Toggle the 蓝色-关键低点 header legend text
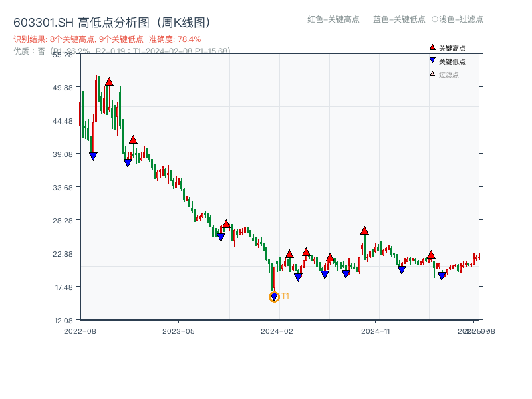Screen dimensions: 532x399 coord(399,19)
